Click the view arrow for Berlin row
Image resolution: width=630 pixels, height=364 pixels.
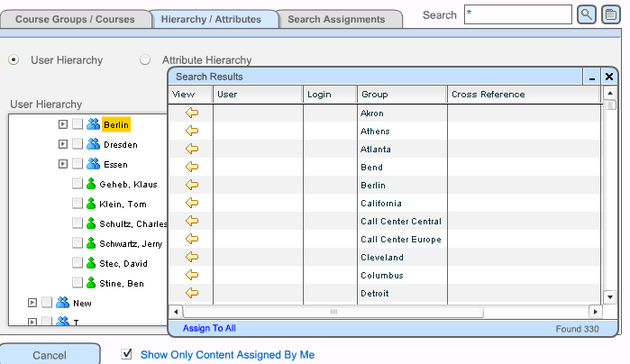coord(192,186)
